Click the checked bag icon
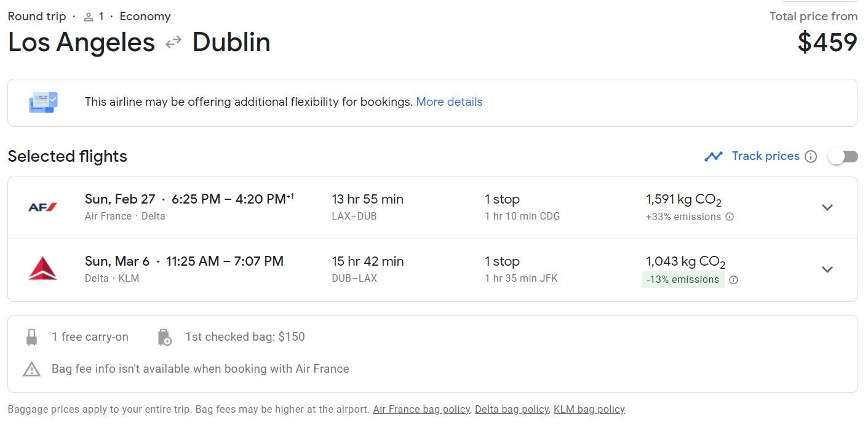The height and width of the screenshot is (425, 868). click(164, 337)
